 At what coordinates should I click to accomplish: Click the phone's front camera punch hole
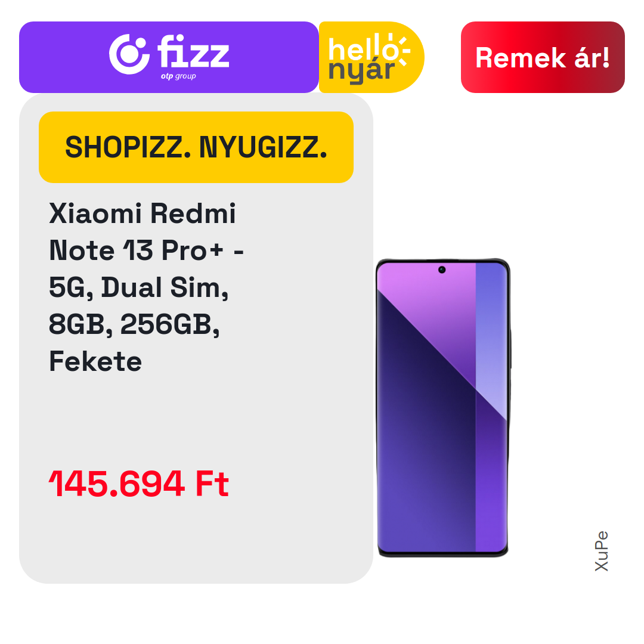442,270
